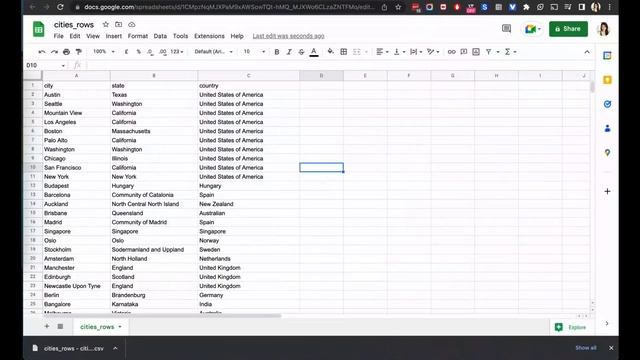
Task: Open the Edit menu
Action: coord(75,36)
